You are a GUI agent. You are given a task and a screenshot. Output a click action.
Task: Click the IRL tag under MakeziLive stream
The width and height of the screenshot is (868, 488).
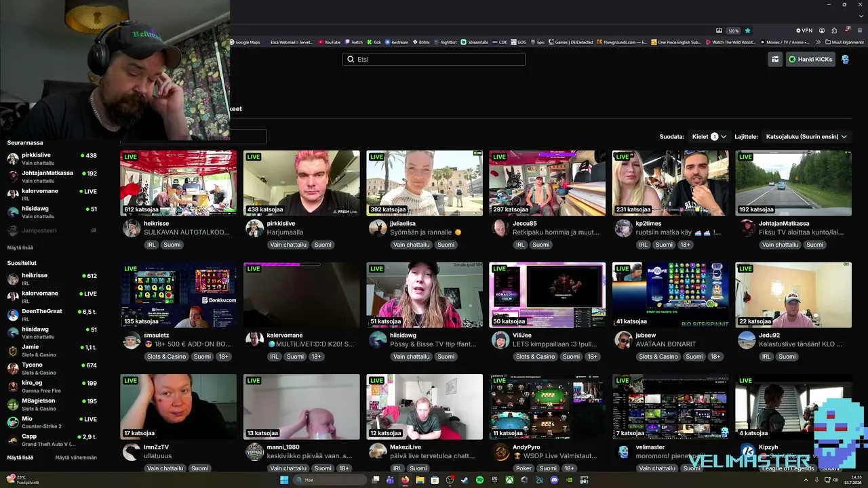397,468
